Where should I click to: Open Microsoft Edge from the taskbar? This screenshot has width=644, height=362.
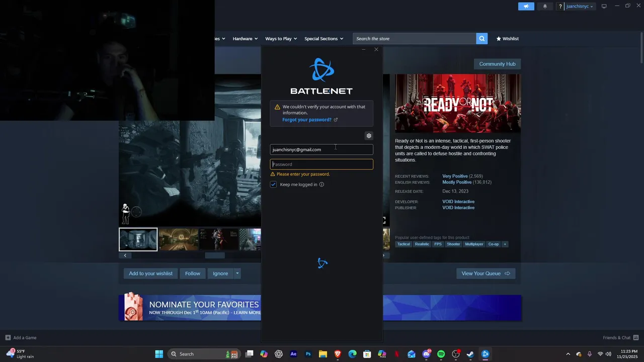coord(352,354)
